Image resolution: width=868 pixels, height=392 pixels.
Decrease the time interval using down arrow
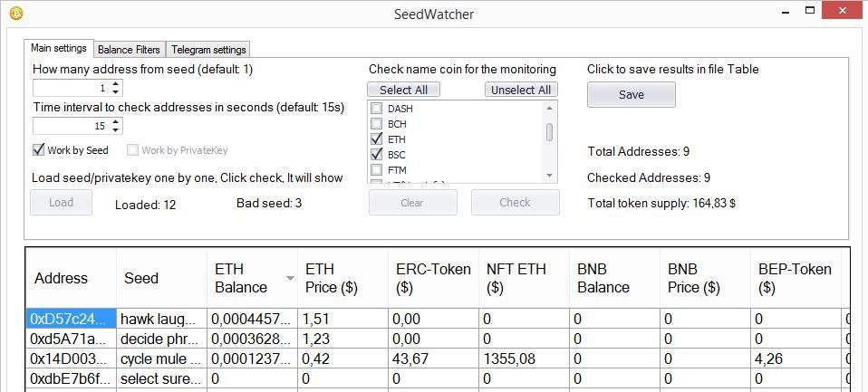click(x=116, y=130)
